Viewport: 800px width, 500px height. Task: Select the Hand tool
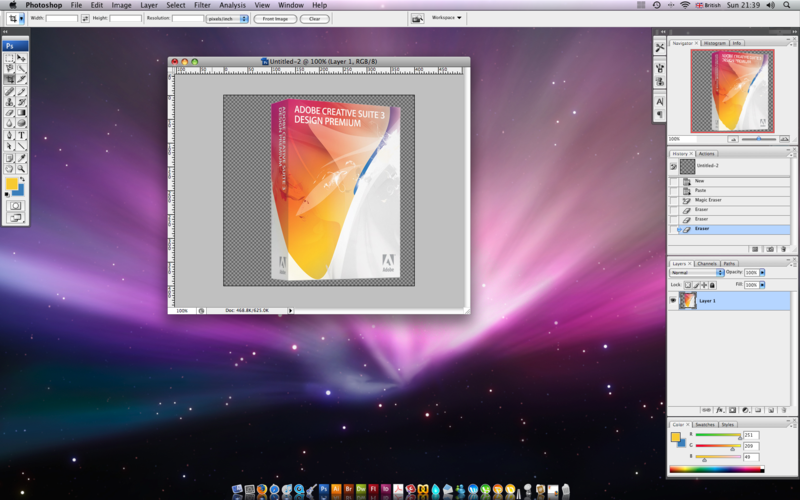9,169
